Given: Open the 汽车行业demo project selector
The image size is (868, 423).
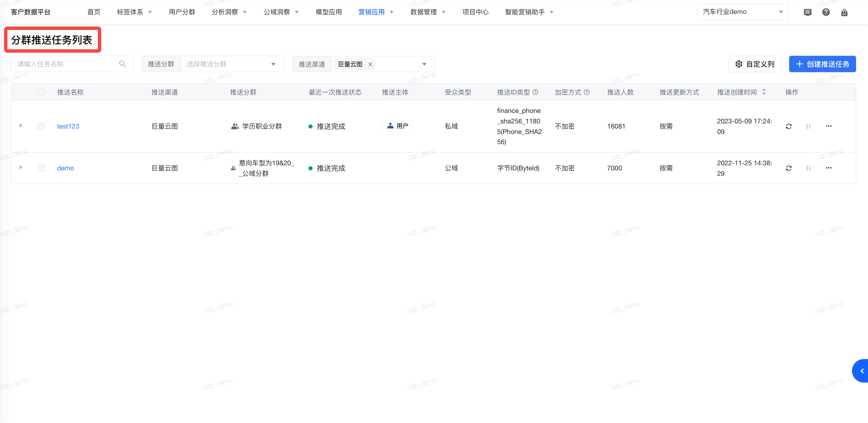Looking at the screenshot, I should pos(743,12).
